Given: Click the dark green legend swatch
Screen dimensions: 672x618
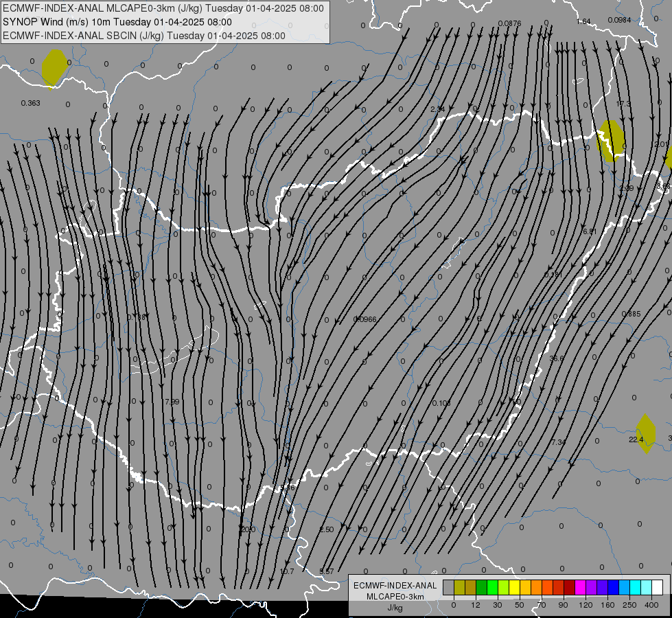Looking at the screenshot, I should coord(482,587).
